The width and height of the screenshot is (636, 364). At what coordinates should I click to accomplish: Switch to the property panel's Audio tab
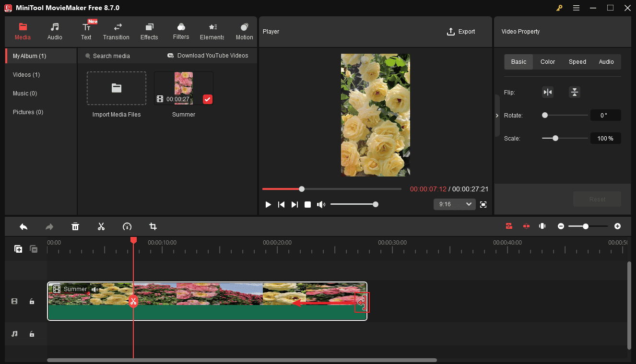(x=606, y=62)
